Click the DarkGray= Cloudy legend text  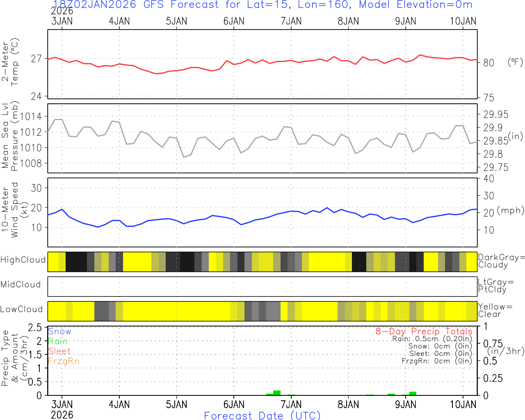501,261
